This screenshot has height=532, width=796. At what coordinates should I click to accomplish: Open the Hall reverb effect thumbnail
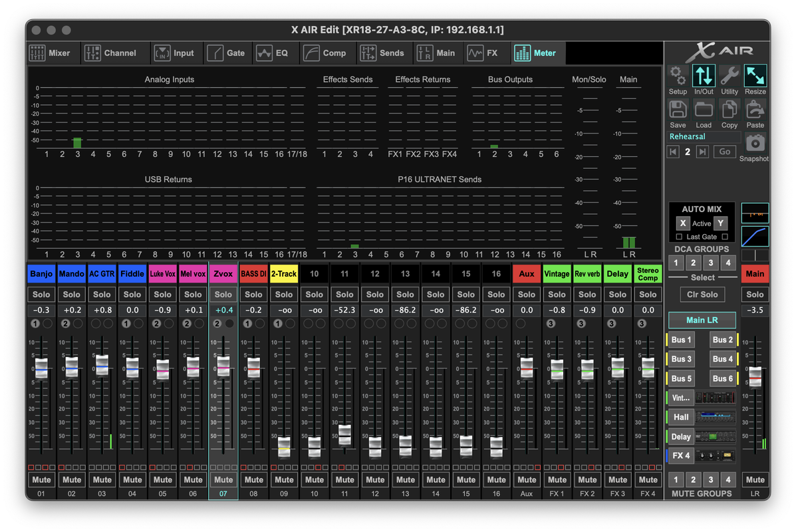pyautogui.click(x=716, y=417)
